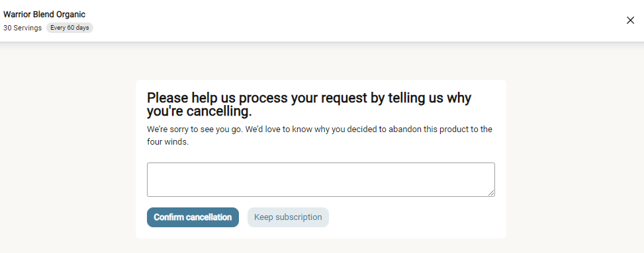Close the cancellation dialog with the X icon
644x253 pixels.
pyautogui.click(x=630, y=20)
